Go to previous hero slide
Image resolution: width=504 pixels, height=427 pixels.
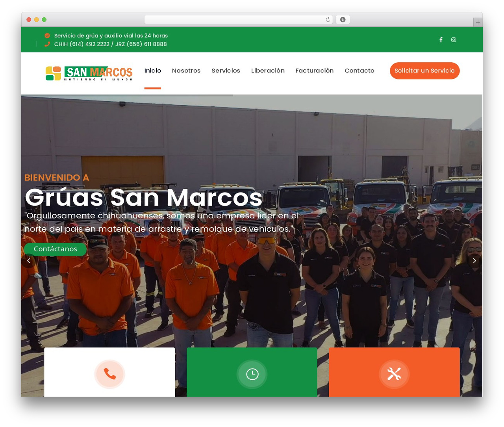[x=28, y=261]
